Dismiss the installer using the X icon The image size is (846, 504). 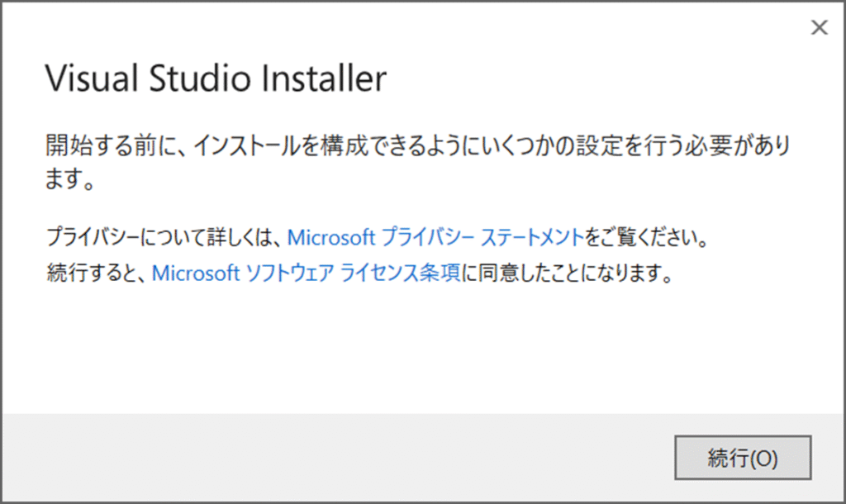[x=819, y=27]
